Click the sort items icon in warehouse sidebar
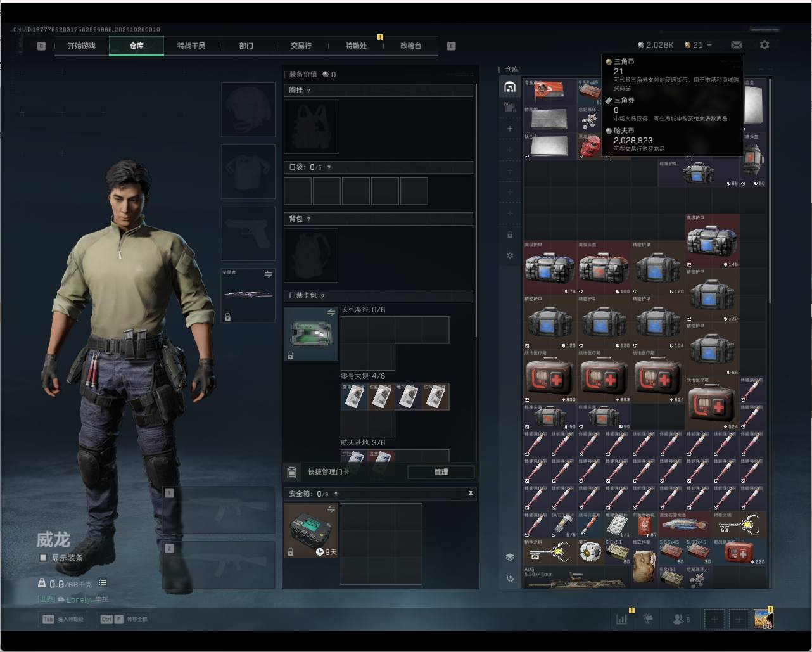 coord(510,578)
